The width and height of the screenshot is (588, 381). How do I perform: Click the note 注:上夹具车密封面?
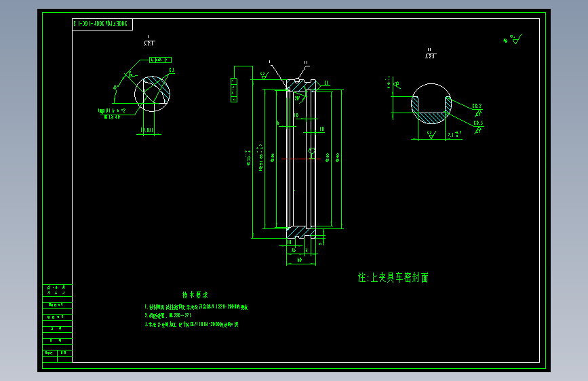(x=393, y=277)
